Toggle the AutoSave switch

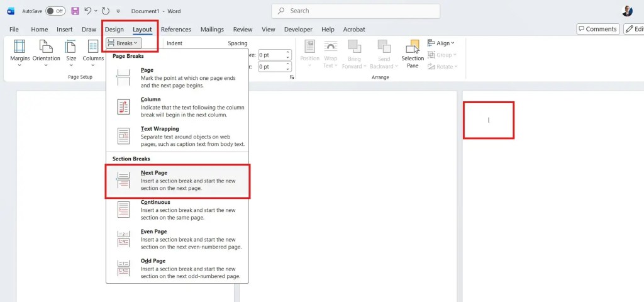(55, 11)
